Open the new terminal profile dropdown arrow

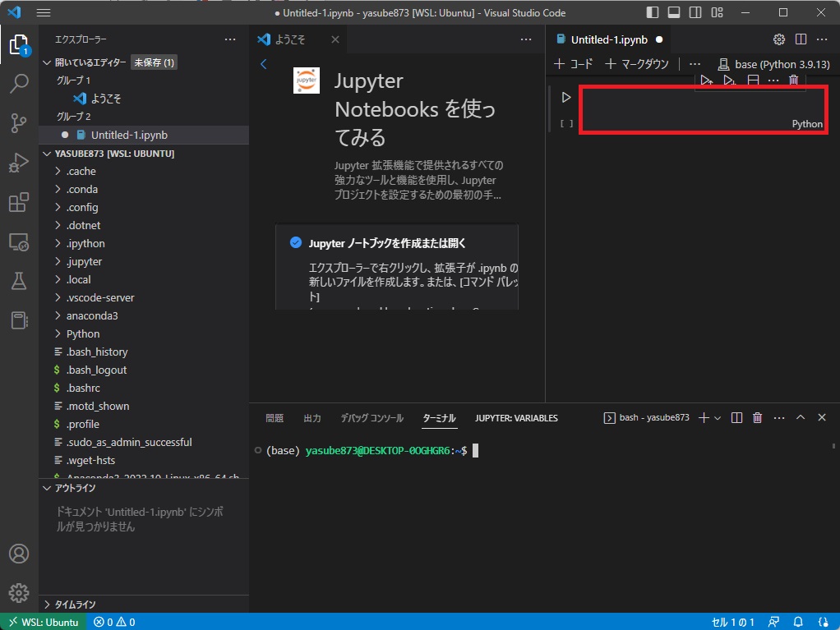718,417
